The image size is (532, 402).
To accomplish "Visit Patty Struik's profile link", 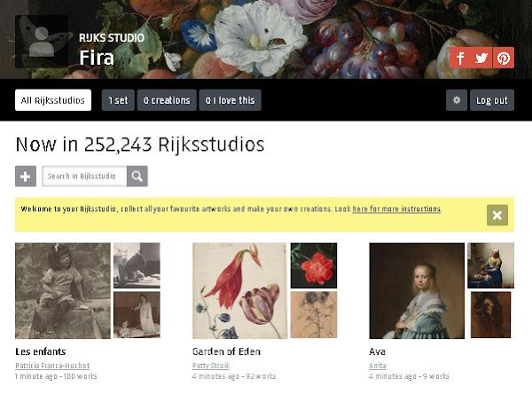I will pyautogui.click(x=211, y=366).
